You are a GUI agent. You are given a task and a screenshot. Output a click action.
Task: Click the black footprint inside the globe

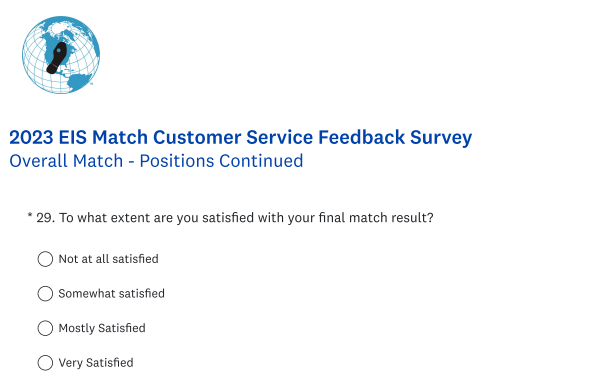57,58
